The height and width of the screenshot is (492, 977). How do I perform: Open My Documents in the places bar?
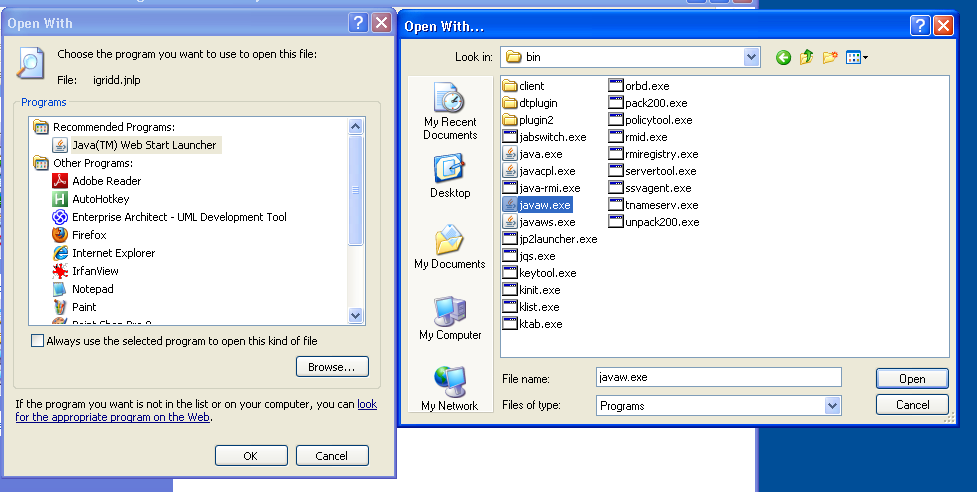[450, 247]
